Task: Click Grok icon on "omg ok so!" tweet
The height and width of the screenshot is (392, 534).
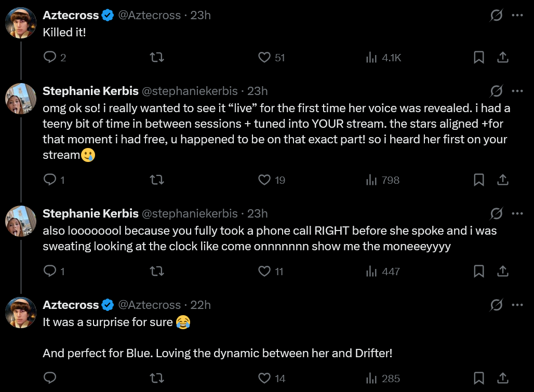Action: (x=496, y=91)
